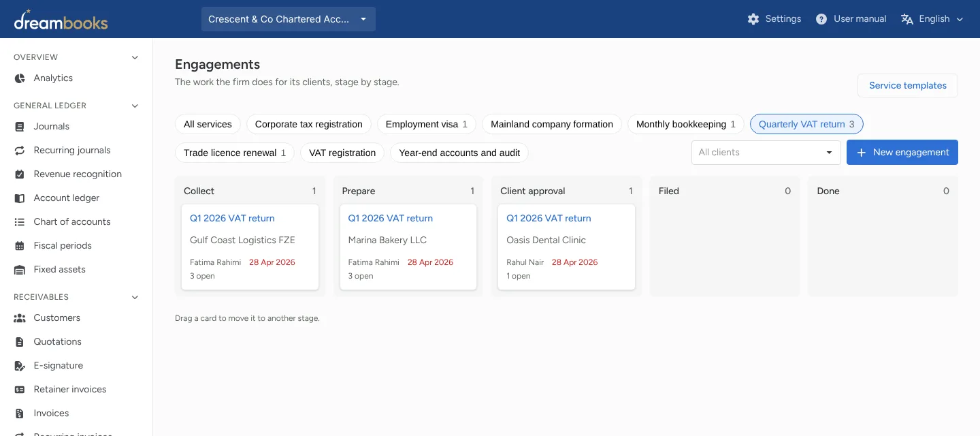Click the Oasis Dental Clinic text
Viewport: 980px width, 436px height.
click(546, 240)
